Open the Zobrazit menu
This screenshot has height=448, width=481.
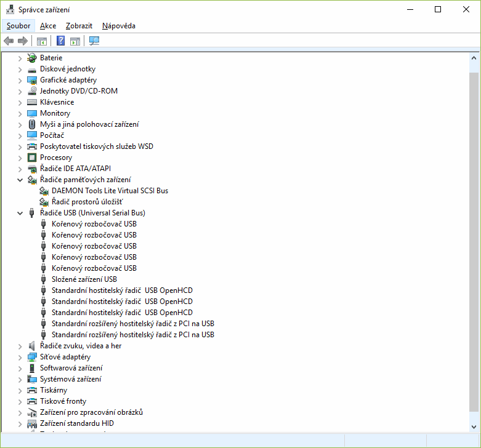[79, 26]
